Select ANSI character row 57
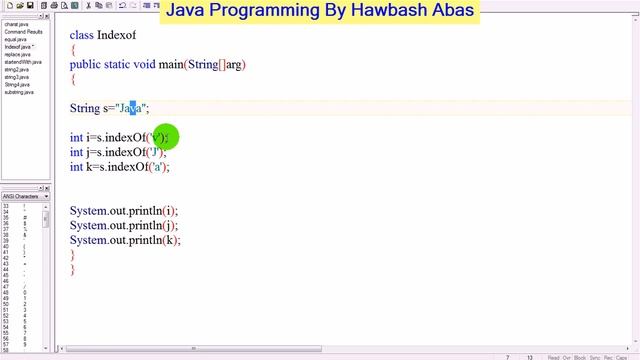Image resolution: width=640 pixels, height=360 pixels. tap(21, 345)
